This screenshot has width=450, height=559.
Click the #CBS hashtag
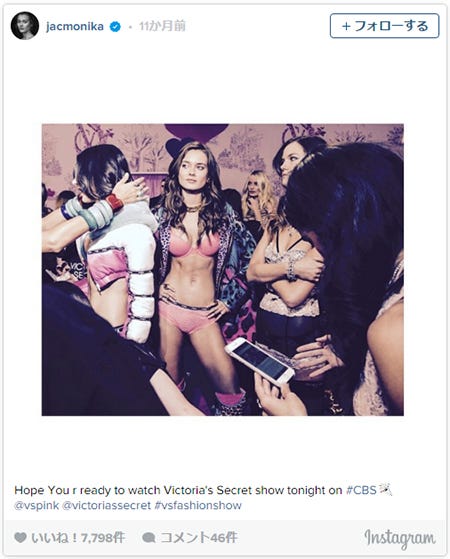click(x=361, y=490)
